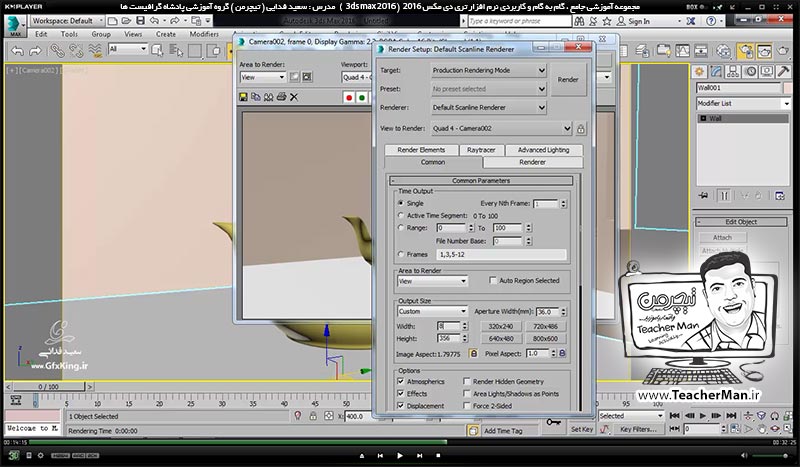This screenshot has height=467, width=800.
Task: Select the Bind to Space Warp tool
Action: (x=95, y=51)
